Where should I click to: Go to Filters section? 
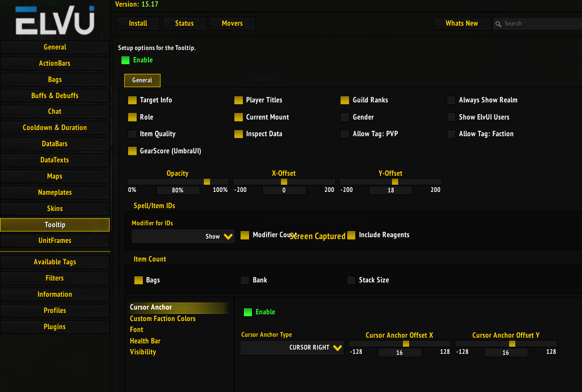[x=55, y=278]
